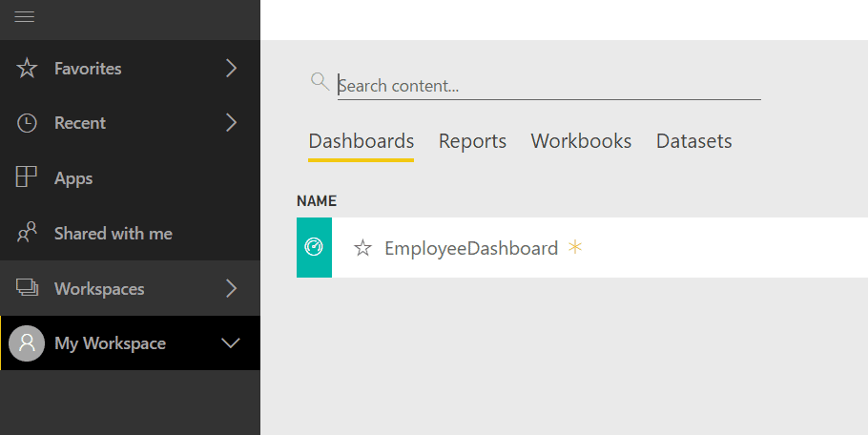
Task: Click the teal dashboard gauge icon
Action: 314,248
